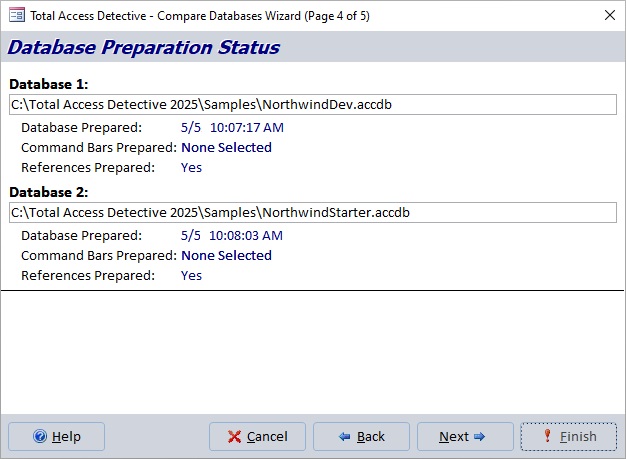Click Database 1 Database Prepared label

81,128
